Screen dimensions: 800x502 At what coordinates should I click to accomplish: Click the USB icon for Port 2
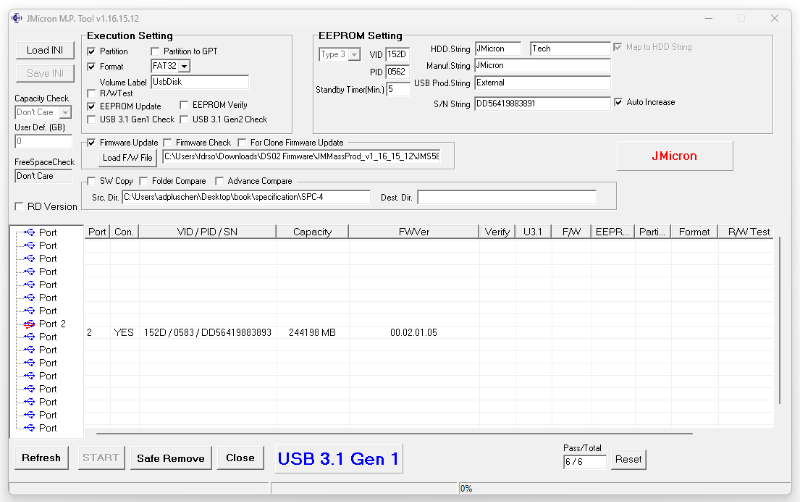coord(29,324)
